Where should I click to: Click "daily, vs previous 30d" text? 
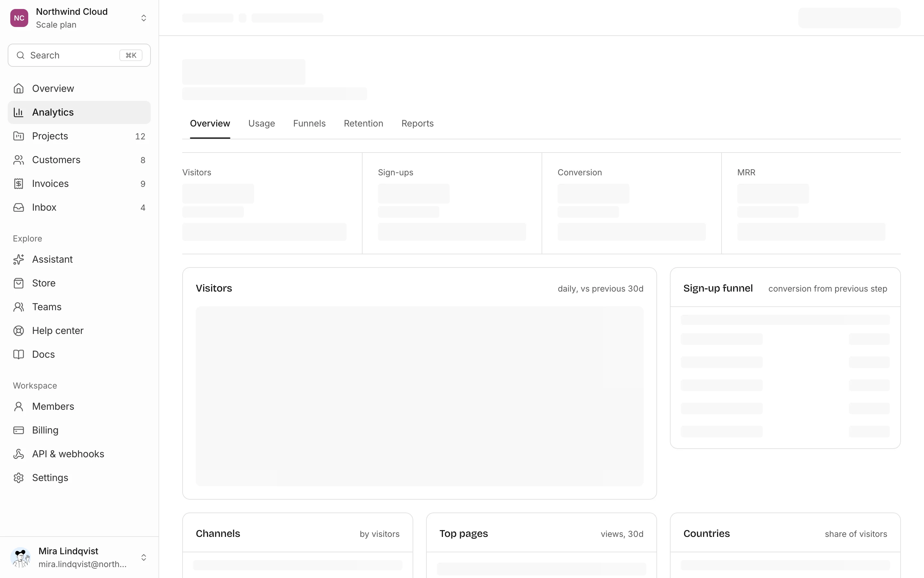[x=600, y=289]
